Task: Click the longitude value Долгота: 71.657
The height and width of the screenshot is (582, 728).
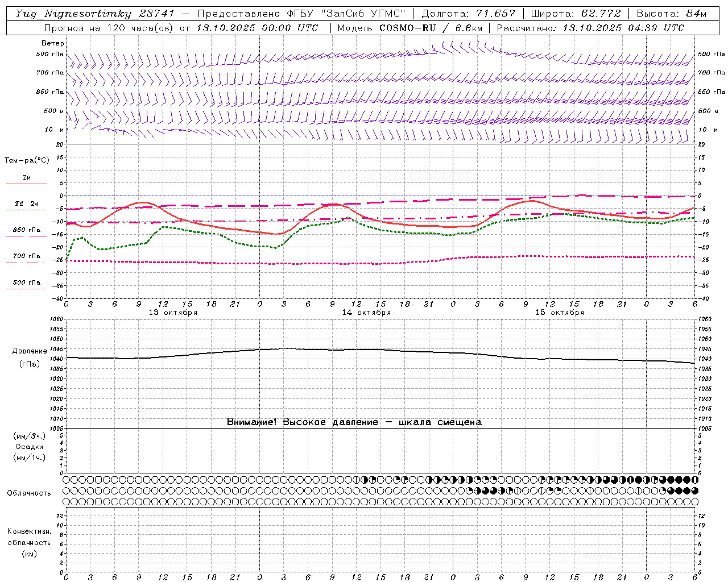Action: click(469, 14)
